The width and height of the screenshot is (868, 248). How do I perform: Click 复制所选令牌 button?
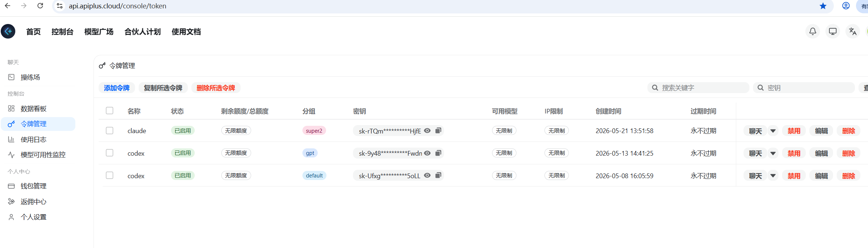[163, 88]
